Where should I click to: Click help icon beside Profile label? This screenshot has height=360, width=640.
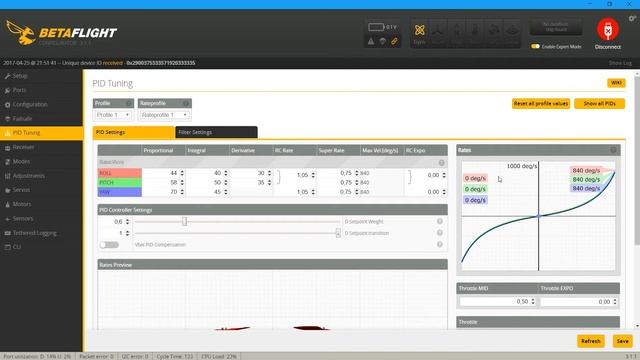coord(129,103)
